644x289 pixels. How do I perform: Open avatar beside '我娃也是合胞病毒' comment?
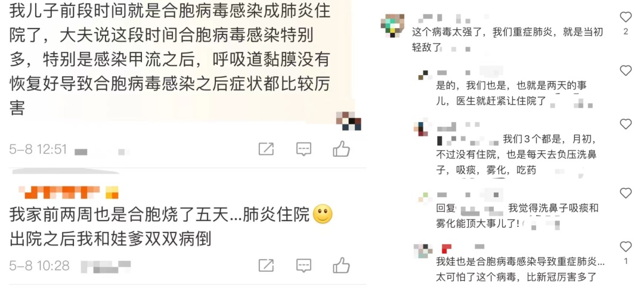423,250
